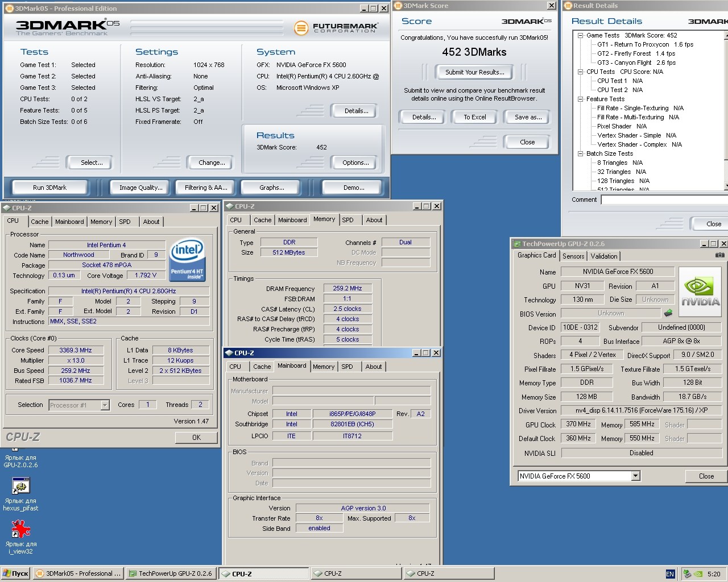This screenshot has width=728, height=582.
Task: Click OK in CPU-Z window
Action: (196, 438)
